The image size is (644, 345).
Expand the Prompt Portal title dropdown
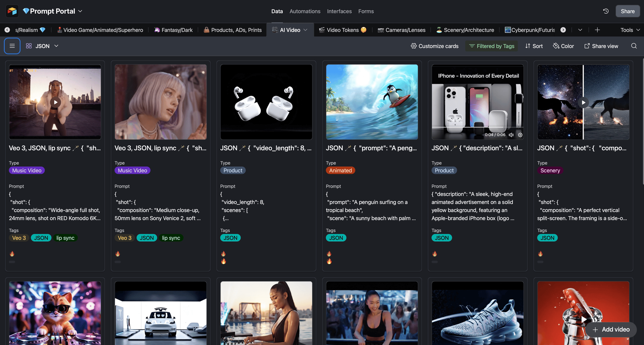click(x=80, y=11)
